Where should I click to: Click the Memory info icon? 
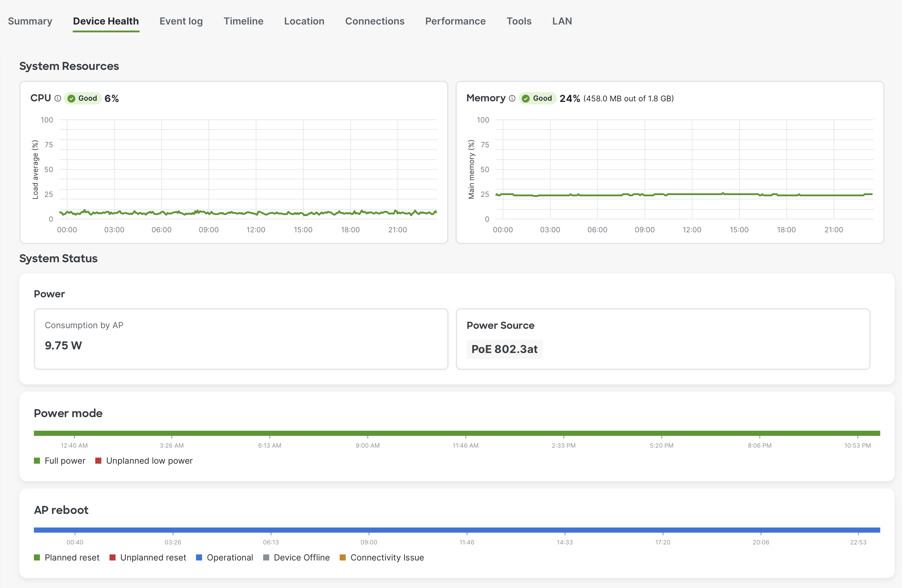click(x=512, y=98)
